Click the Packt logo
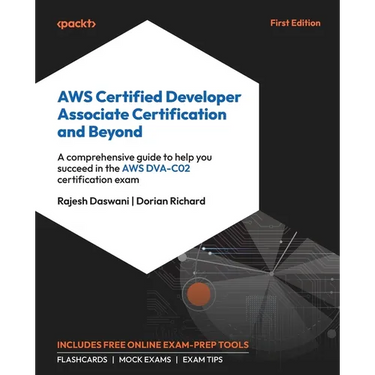The width and height of the screenshot is (375, 375). (x=76, y=24)
